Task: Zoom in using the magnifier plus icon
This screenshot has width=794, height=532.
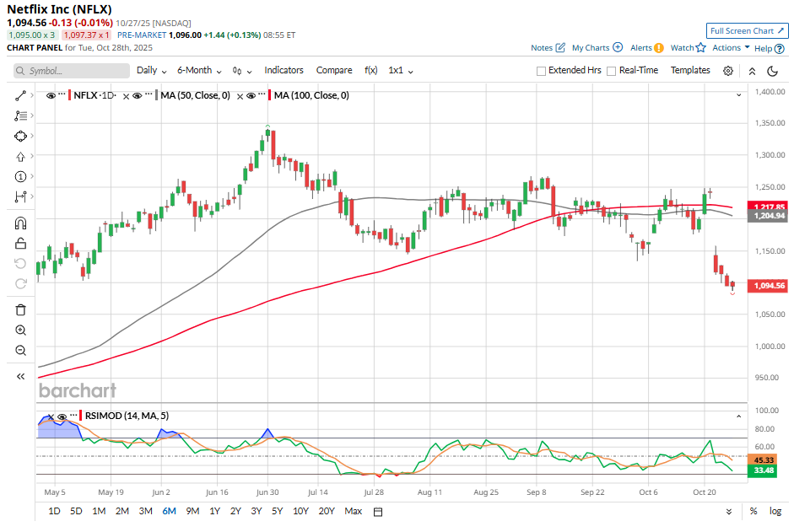Action: (x=21, y=330)
